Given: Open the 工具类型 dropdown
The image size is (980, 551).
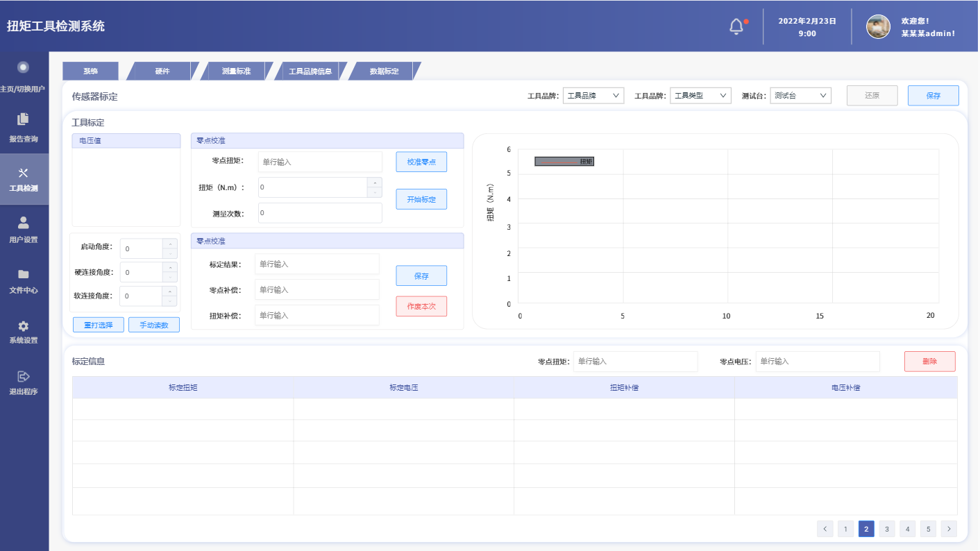Looking at the screenshot, I should coord(700,96).
